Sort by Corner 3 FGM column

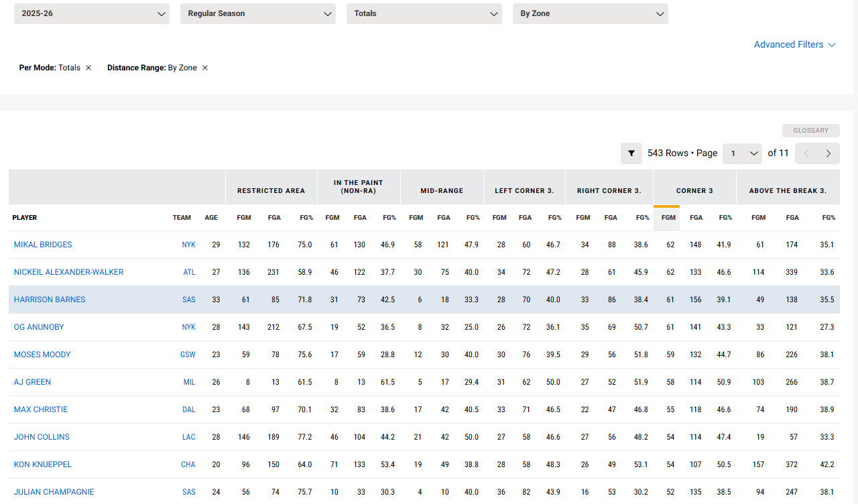tap(668, 218)
